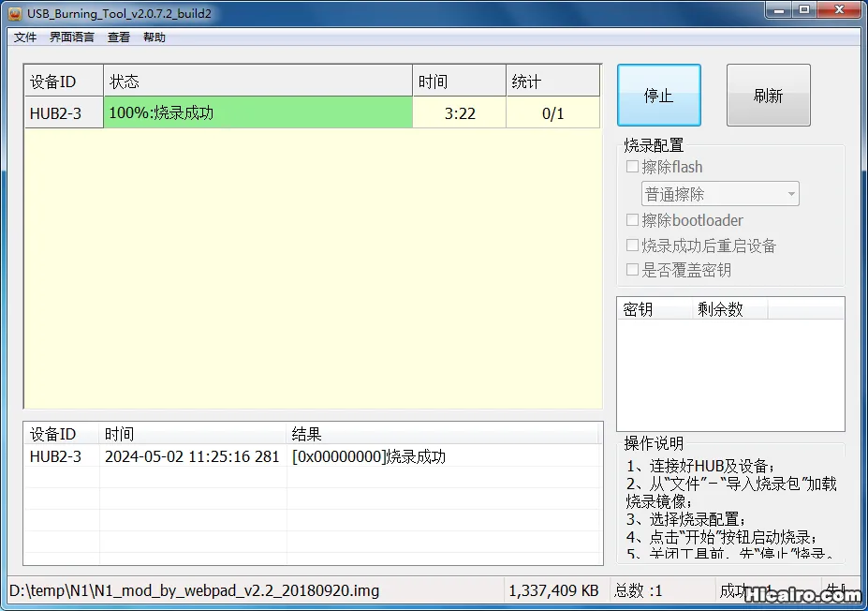Click the 总数 :1 status bar entry

click(638, 590)
